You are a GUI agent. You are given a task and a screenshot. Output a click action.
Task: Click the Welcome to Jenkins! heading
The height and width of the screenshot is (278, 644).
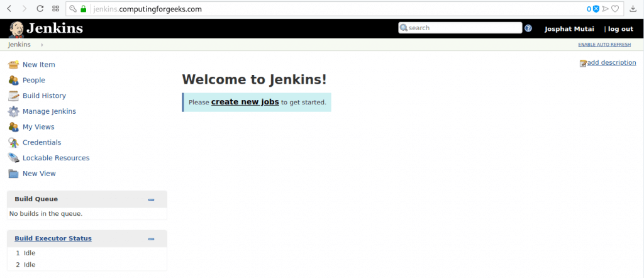[x=254, y=79]
